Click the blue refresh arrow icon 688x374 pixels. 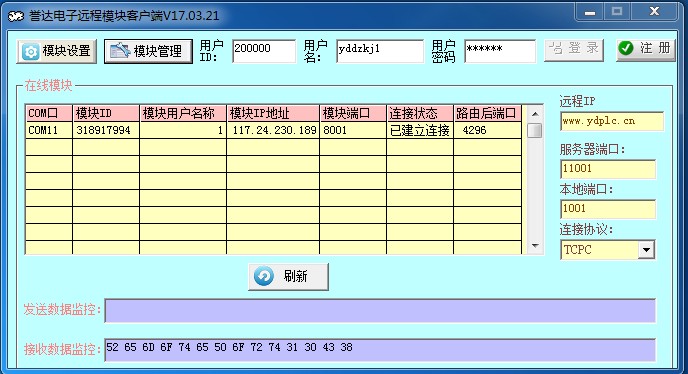point(264,277)
